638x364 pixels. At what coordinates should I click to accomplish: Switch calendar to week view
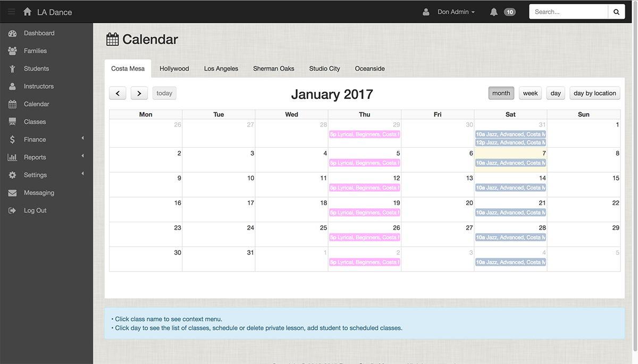tap(530, 93)
